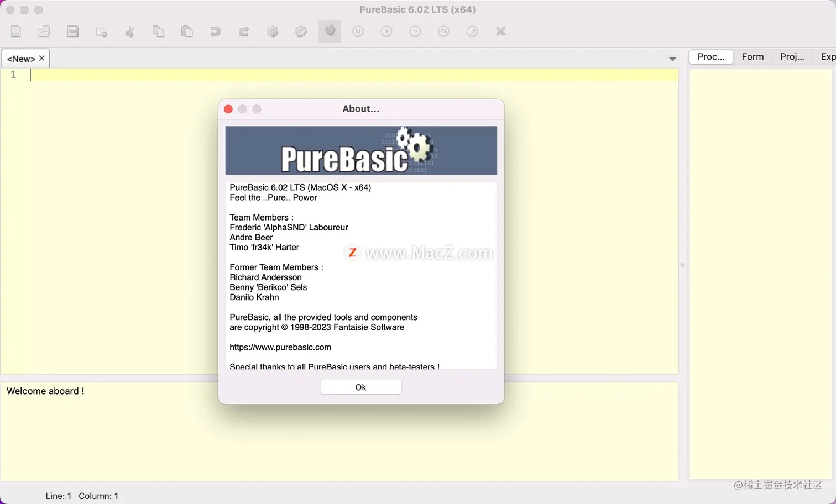The image size is (836, 504).
Task: Click line number 1 in the gutter
Action: 13,75
